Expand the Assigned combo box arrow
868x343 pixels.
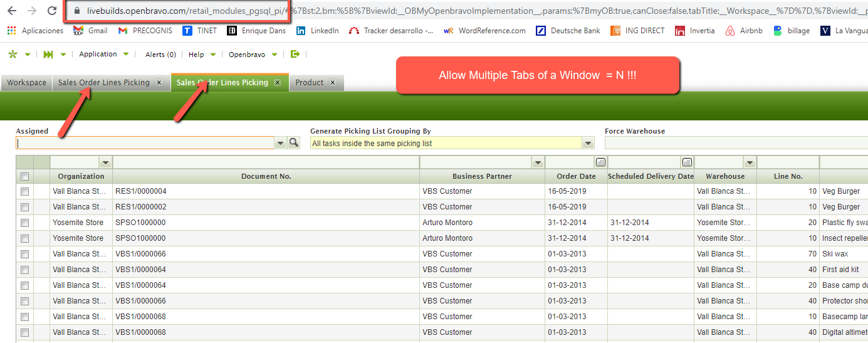pos(281,143)
